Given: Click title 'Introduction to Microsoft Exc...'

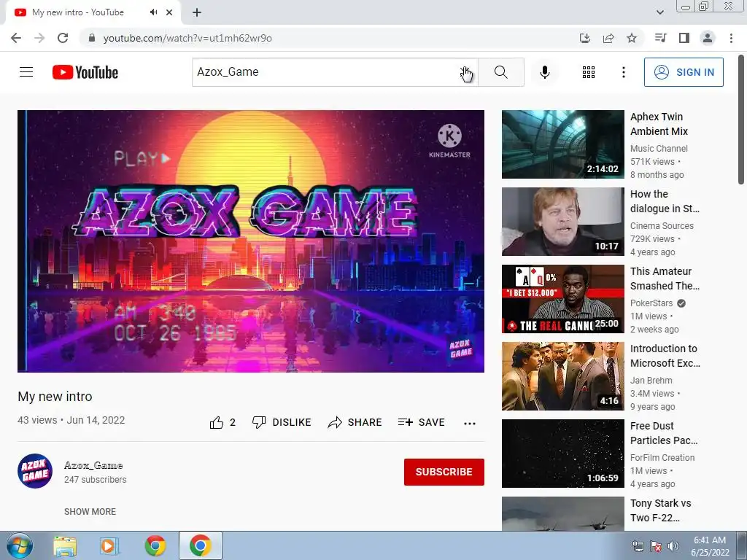Looking at the screenshot, I should [665, 356].
